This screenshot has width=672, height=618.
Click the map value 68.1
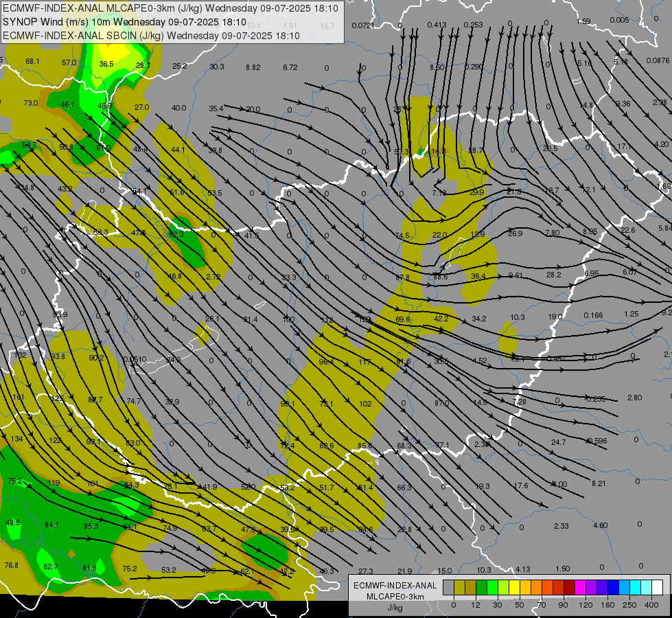(x=32, y=61)
